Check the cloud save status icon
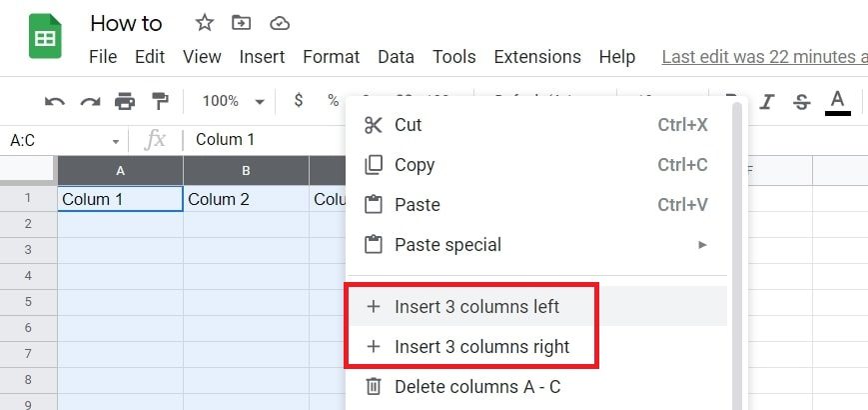This screenshot has height=410, width=868. pyautogui.click(x=280, y=23)
